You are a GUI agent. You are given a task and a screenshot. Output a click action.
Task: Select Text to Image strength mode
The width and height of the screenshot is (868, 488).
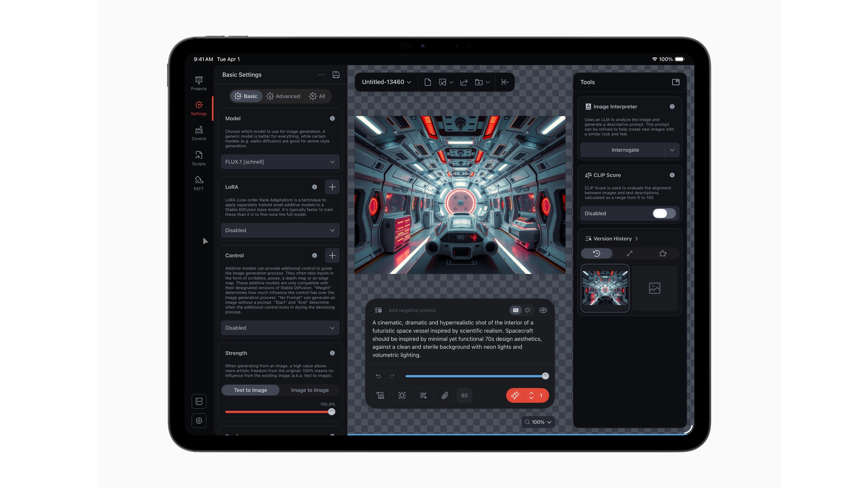point(250,390)
